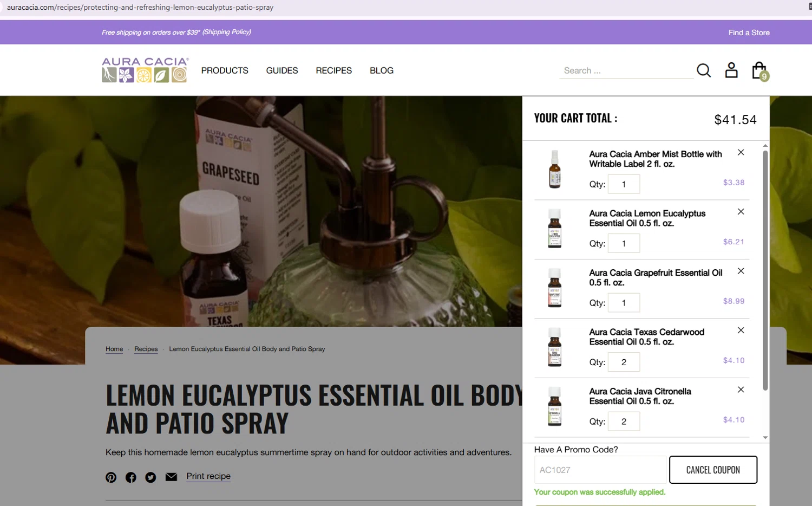Open the Shipping Policy link
The width and height of the screenshot is (812, 506).
[227, 32]
